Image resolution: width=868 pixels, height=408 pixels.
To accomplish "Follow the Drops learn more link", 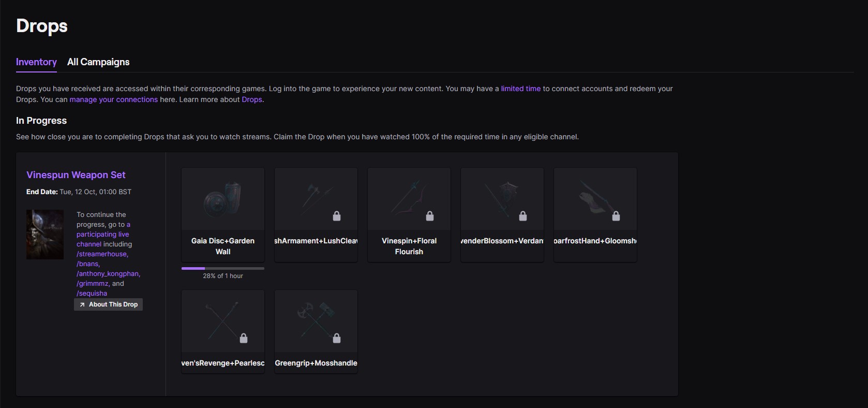I will pyautogui.click(x=252, y=99).
